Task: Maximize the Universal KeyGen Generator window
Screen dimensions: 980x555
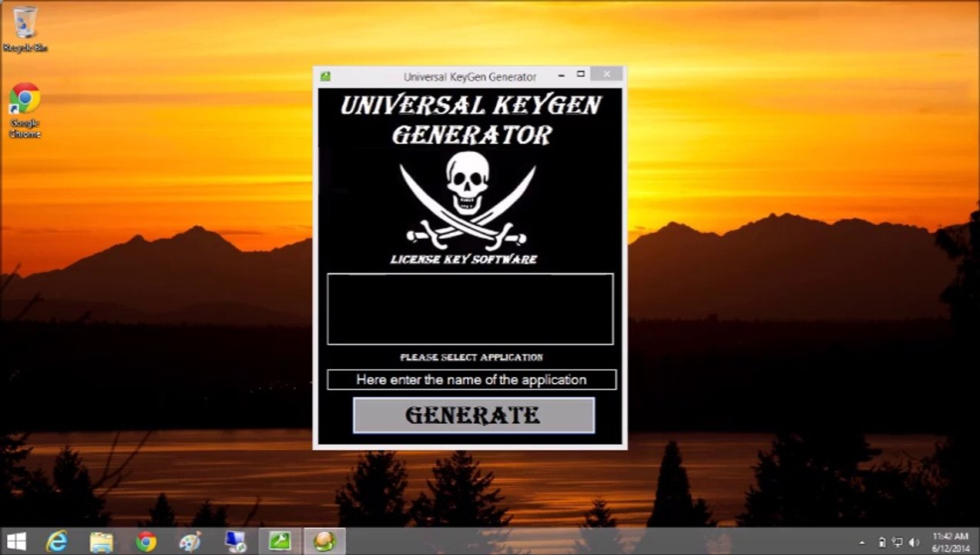Action: (x=581, y=75)
